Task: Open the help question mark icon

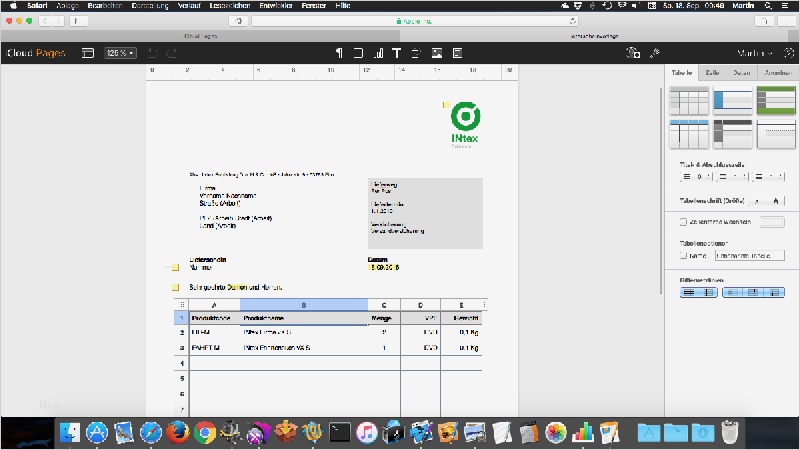Action: (x=789, y=53)
